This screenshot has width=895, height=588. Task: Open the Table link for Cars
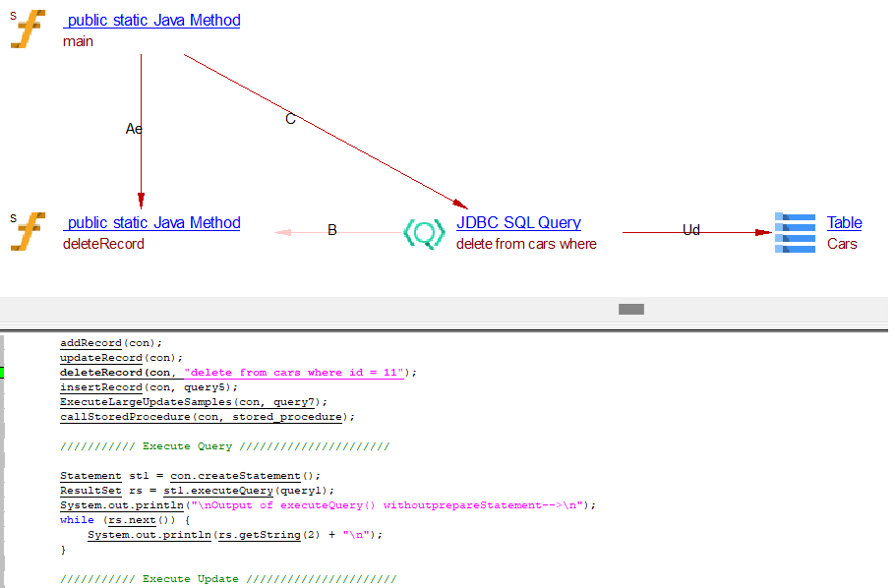pyautogui.click(x=844, y=222)
